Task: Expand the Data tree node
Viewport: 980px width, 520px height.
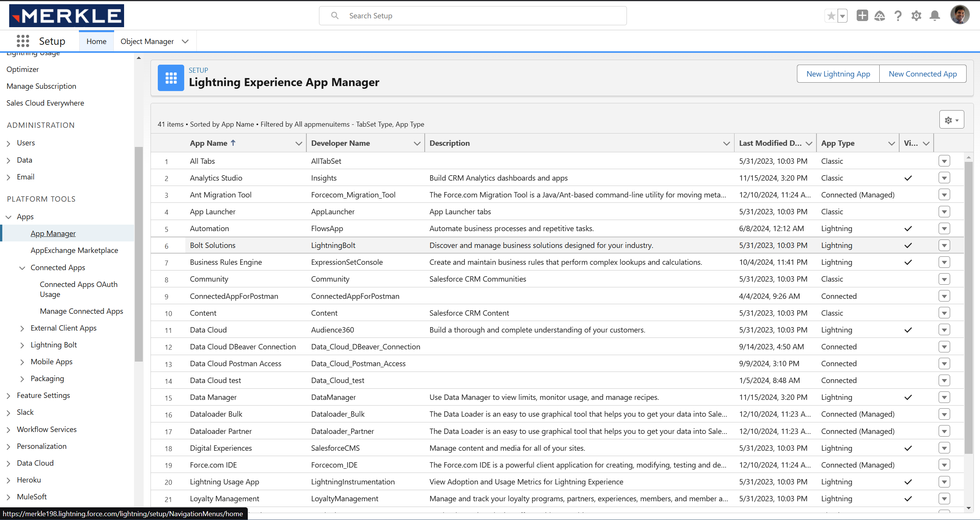Action: pos(8,160)
